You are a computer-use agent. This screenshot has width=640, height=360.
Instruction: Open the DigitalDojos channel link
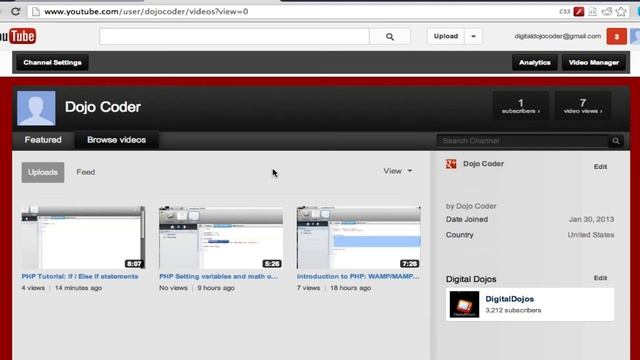(x=509, y=299)
